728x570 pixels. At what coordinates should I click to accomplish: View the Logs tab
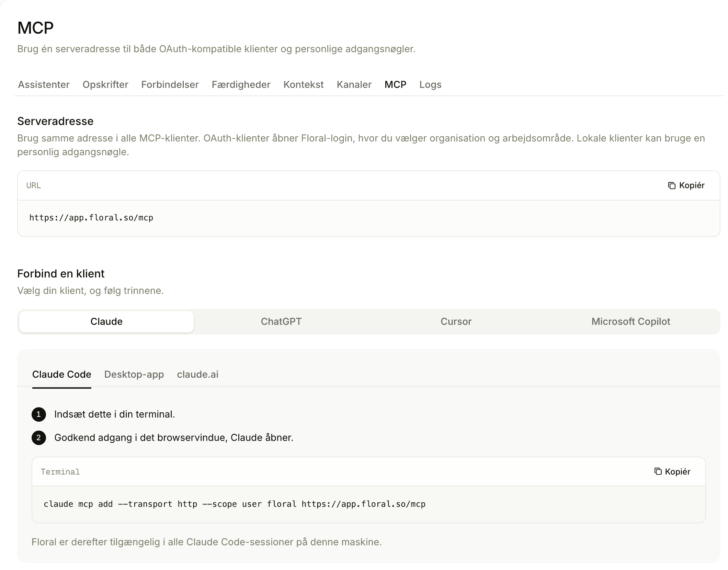(x=430, y=84)
